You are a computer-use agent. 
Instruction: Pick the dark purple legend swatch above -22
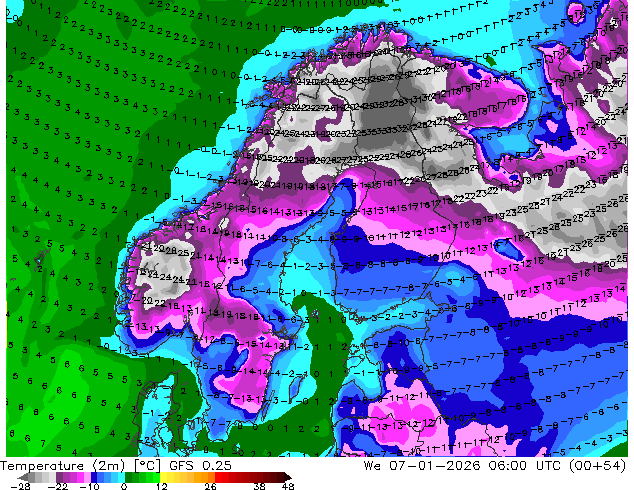pos(59,477)
